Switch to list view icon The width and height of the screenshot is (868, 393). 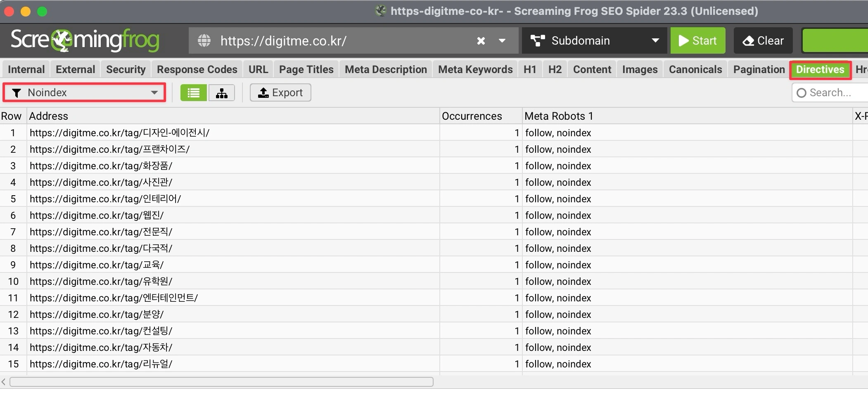(193, 92)
